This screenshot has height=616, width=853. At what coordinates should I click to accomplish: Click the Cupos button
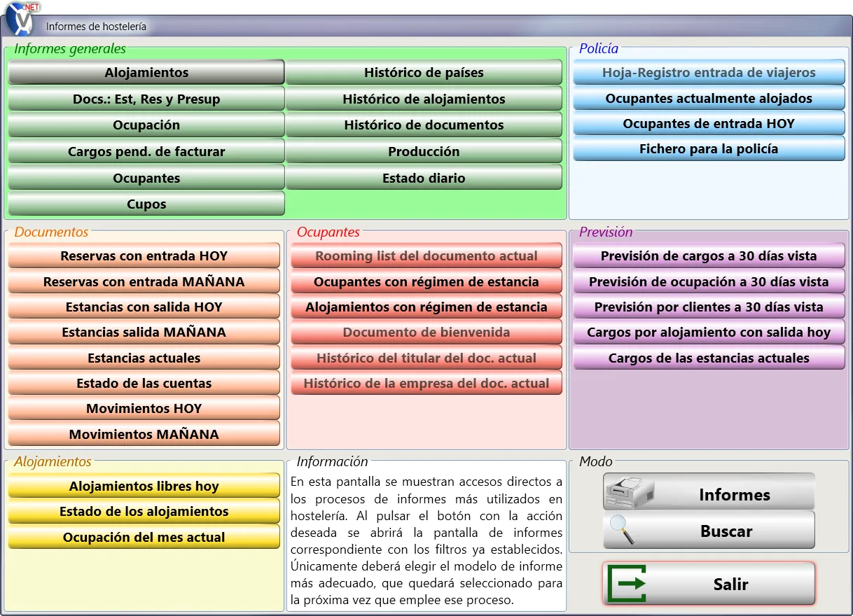click(146, 204)
